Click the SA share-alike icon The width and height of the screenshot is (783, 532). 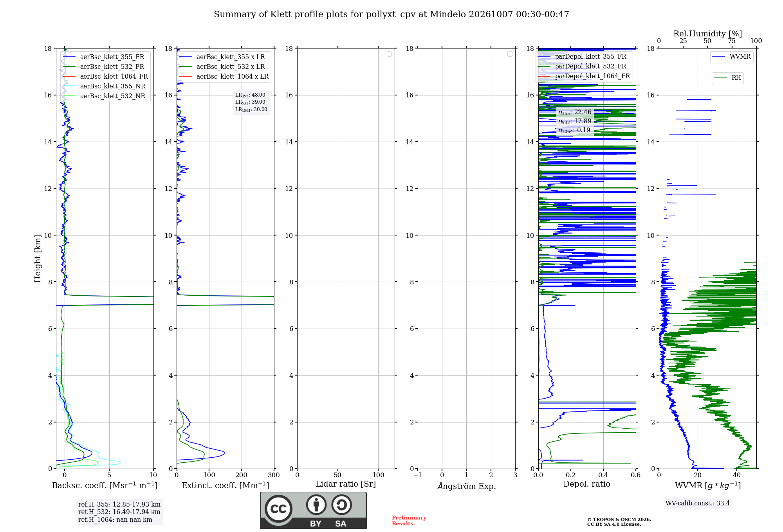pyautogui.click(x=341, y=505)
